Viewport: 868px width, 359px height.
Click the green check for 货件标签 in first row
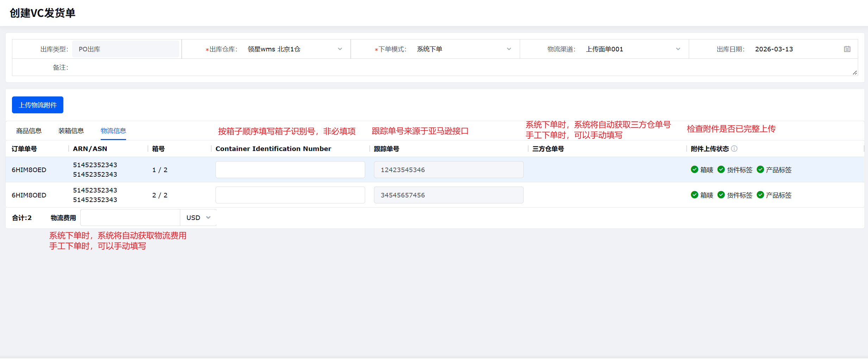click(721, 170)
